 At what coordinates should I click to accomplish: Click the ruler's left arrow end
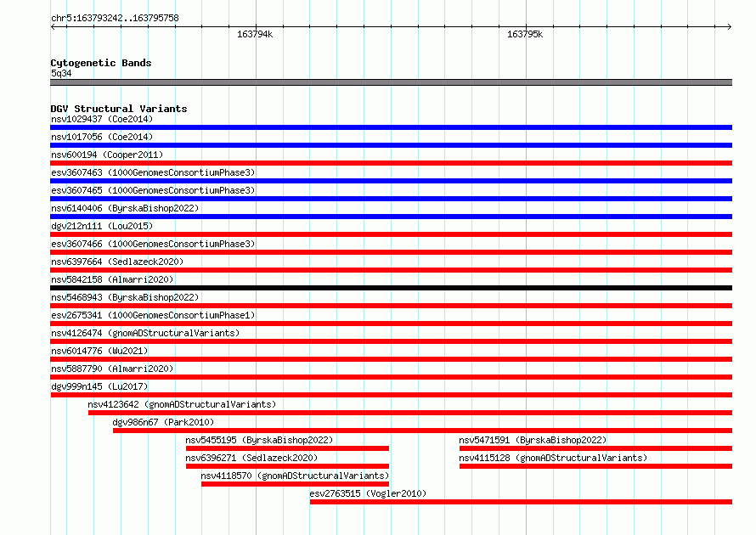click(x=53, y=27)
